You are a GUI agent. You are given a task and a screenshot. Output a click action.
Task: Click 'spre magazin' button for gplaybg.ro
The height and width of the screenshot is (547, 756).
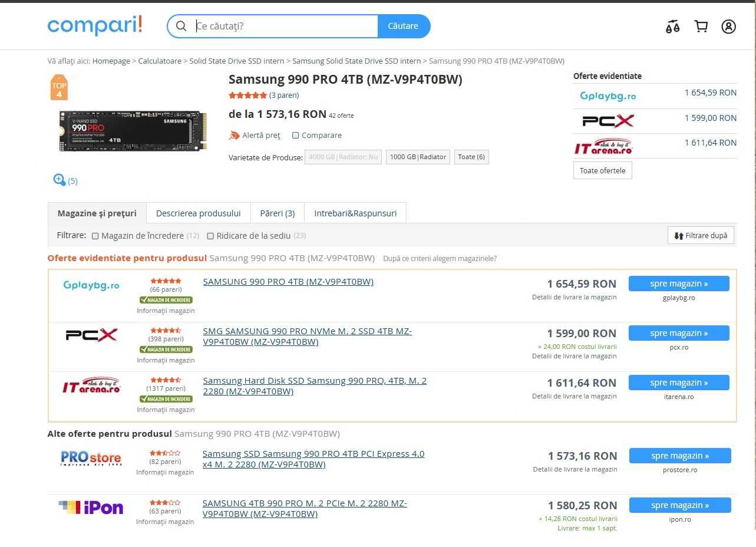(x=679, y=284)
